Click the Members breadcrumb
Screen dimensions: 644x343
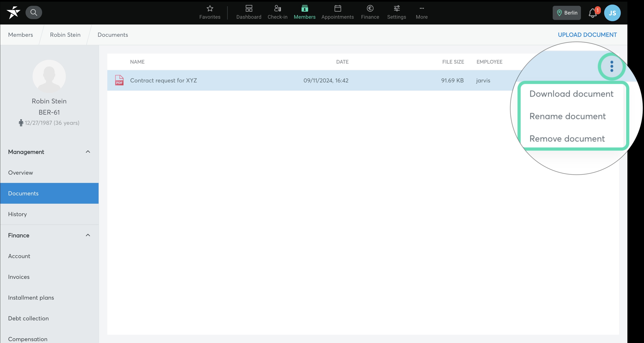(21, 35)
